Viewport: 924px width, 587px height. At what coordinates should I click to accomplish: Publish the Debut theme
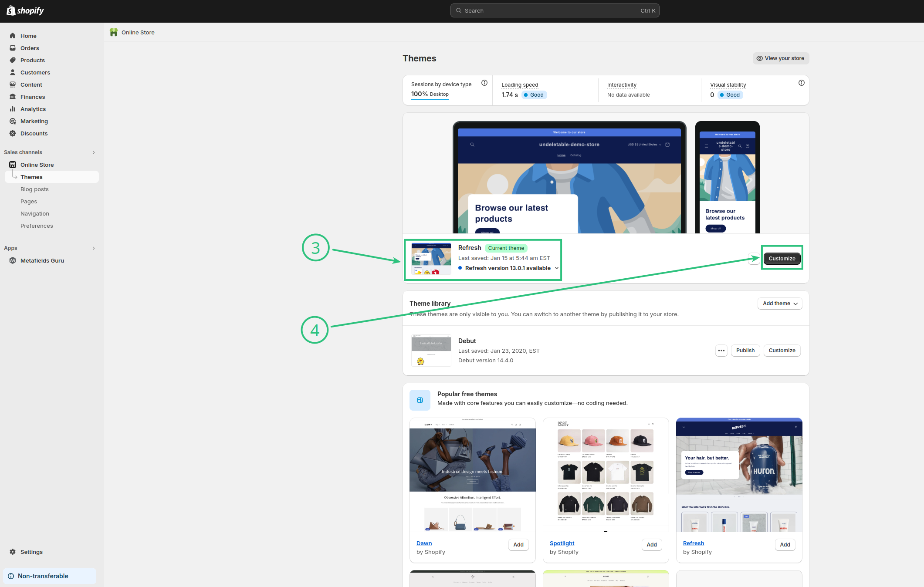coord(745,351)
